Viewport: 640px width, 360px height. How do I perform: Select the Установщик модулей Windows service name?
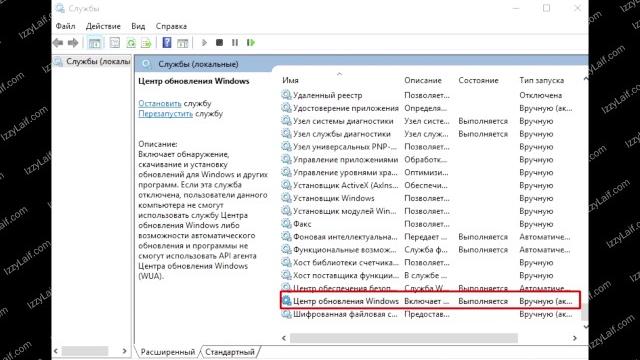pyautogui.click(x=345, y=211)
